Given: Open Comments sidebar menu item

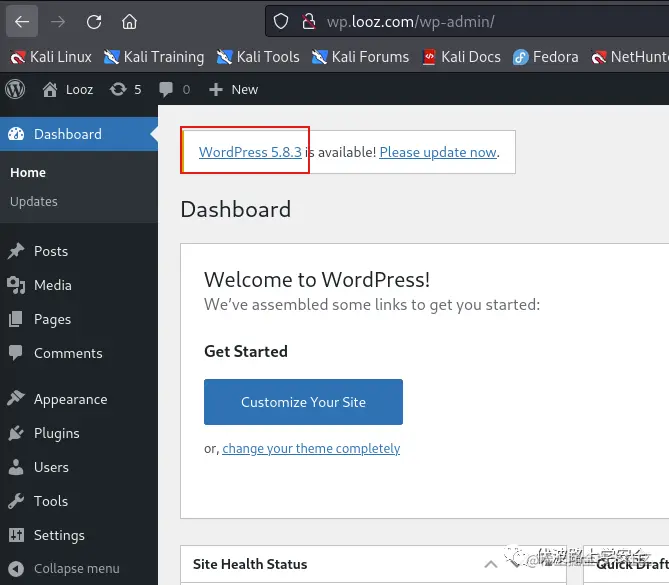Looking at the screenshot, I should click(79, 353).
